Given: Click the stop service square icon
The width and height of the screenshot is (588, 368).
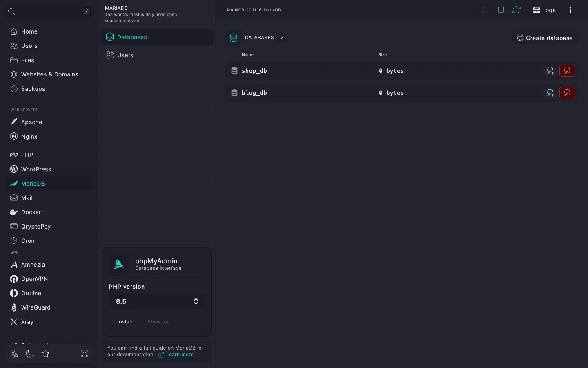Looking at the screenshot, I should [x=501, y=10].
